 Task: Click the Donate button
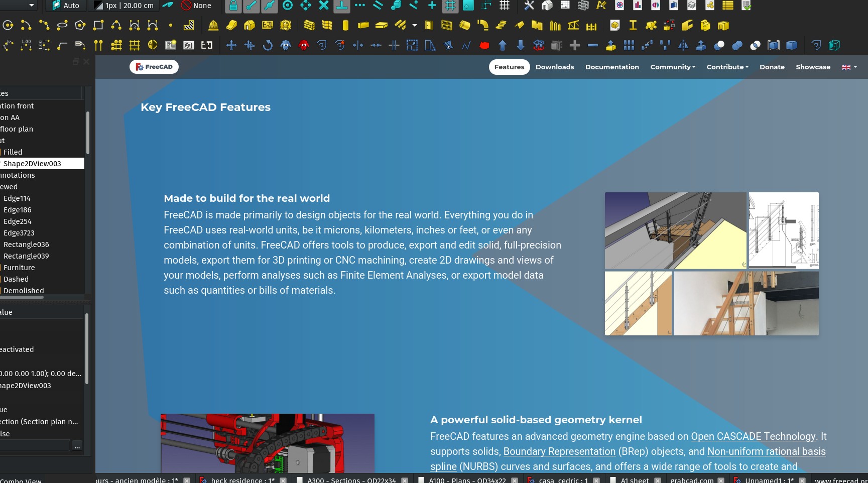pyautogui.click(x=772, y=67)
